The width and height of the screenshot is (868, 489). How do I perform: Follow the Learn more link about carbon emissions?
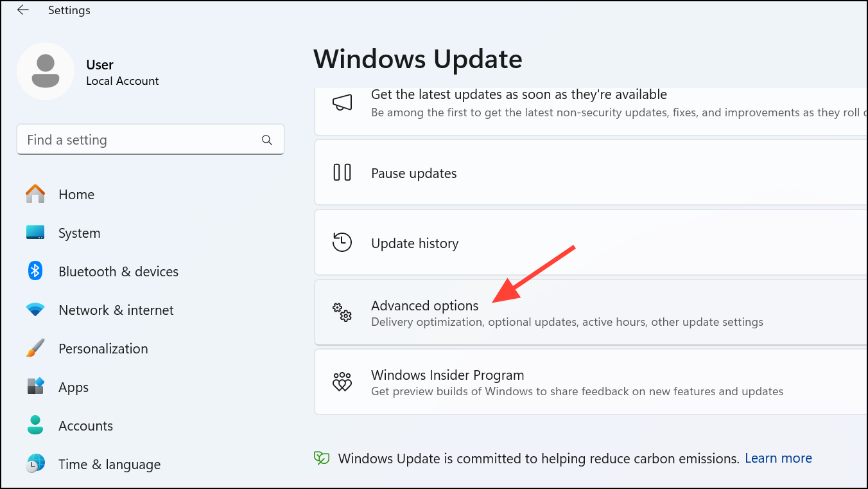point(778,458)
